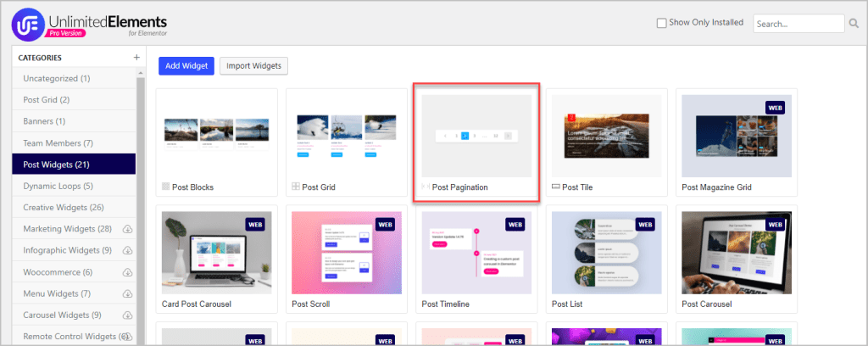Open Woocommerce (6) category
Image resolution: width=868 pixels, height=346 pixels.
75,272
